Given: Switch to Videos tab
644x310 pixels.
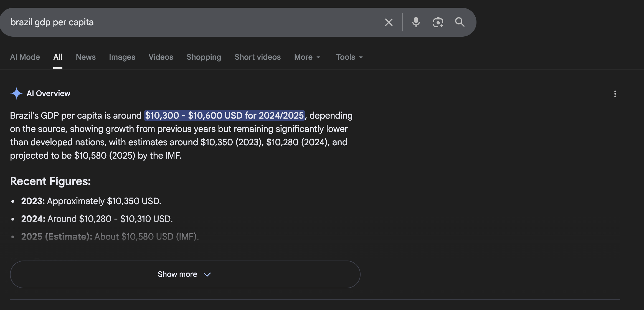Looking at the screenshot, I should (161, 57).
